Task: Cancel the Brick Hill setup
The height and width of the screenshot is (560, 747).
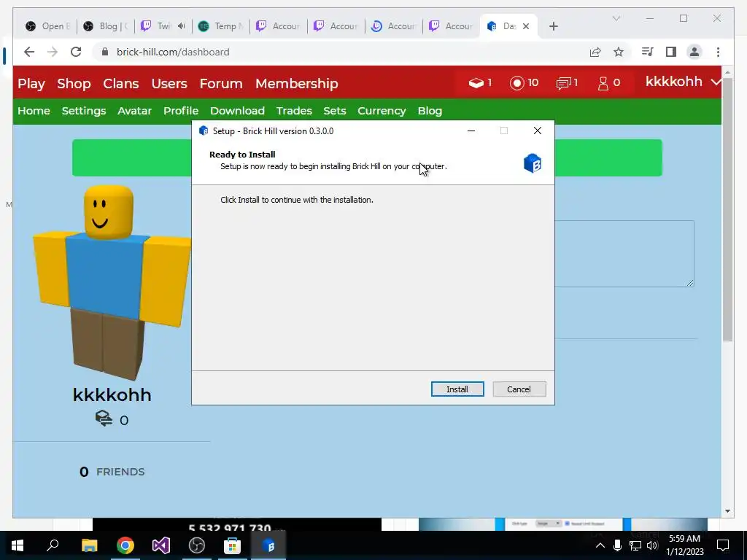Action: click(519, 389)
